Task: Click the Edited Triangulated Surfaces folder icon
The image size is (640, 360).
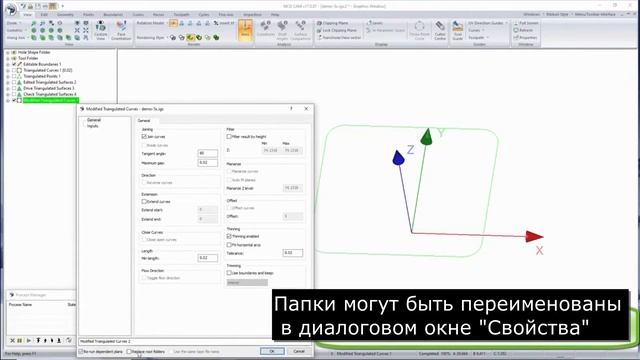Action: tap(19, 82)
